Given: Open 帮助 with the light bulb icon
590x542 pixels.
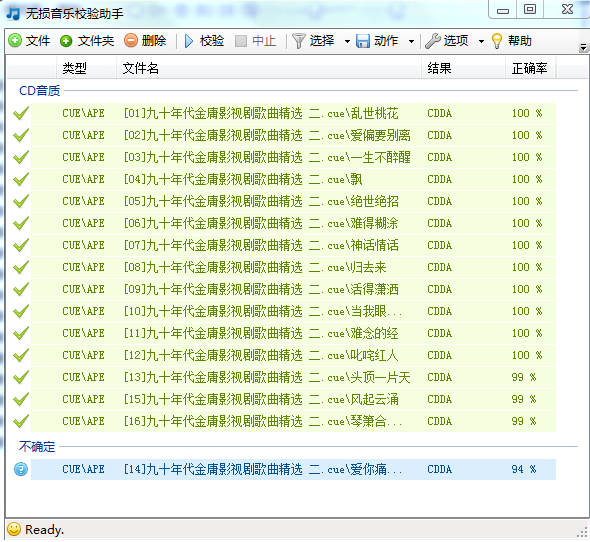Looking at the screenshot, I should point(497,41).
